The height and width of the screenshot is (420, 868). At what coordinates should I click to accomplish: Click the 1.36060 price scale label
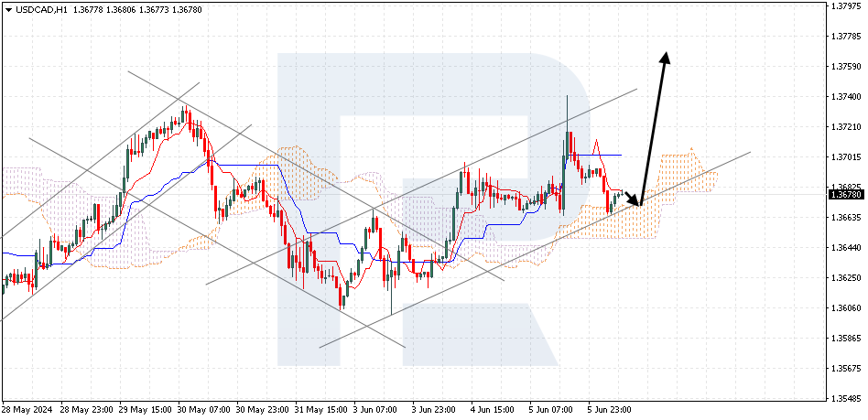pos(847,308)
